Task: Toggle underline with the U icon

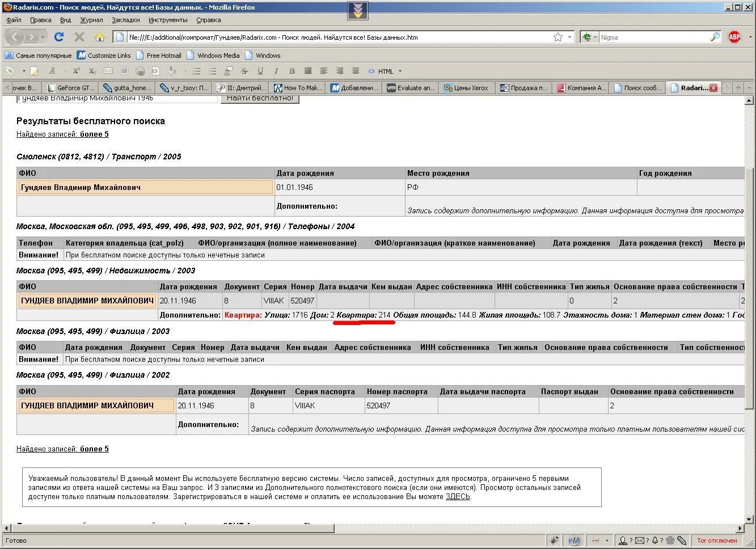Action: coord(260,71)
